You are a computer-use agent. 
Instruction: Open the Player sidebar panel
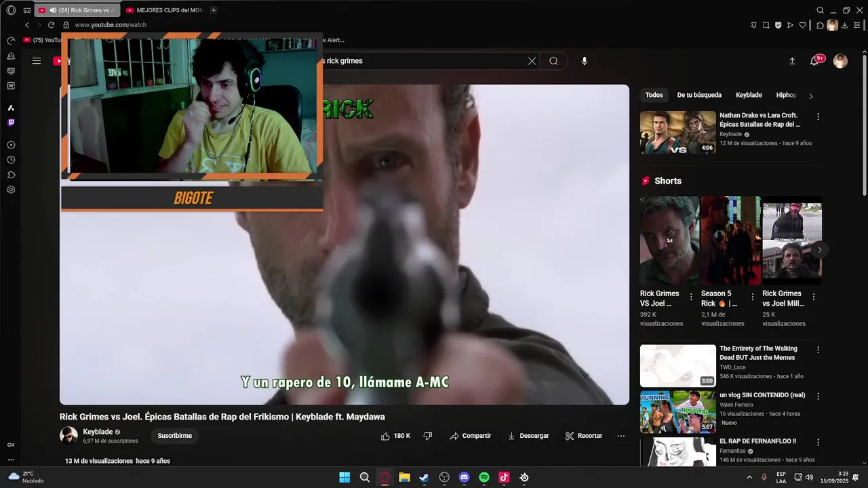tap(11, 145)
